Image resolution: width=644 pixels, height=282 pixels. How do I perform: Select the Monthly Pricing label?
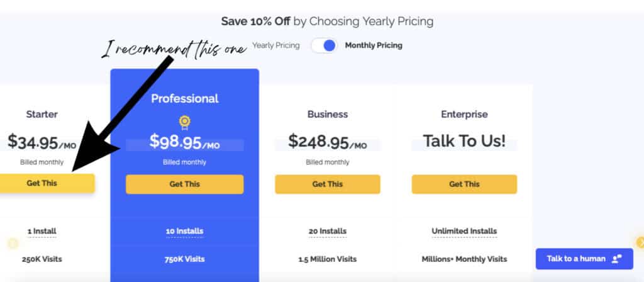click(374, 45)
